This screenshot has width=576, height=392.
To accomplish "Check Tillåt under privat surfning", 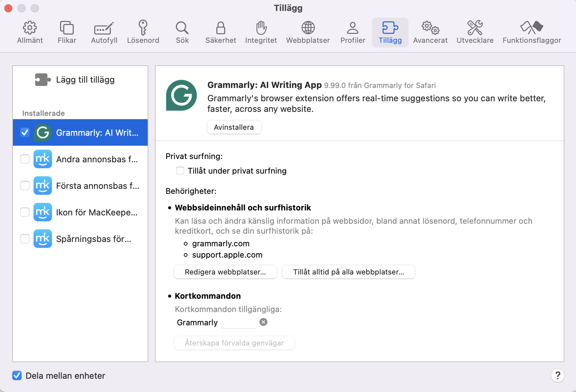I will tap(180, 171).
